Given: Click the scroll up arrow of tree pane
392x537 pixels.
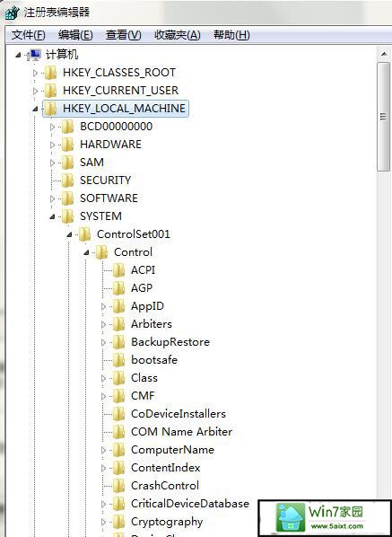Looking at the screenshot, I should 384,54.
